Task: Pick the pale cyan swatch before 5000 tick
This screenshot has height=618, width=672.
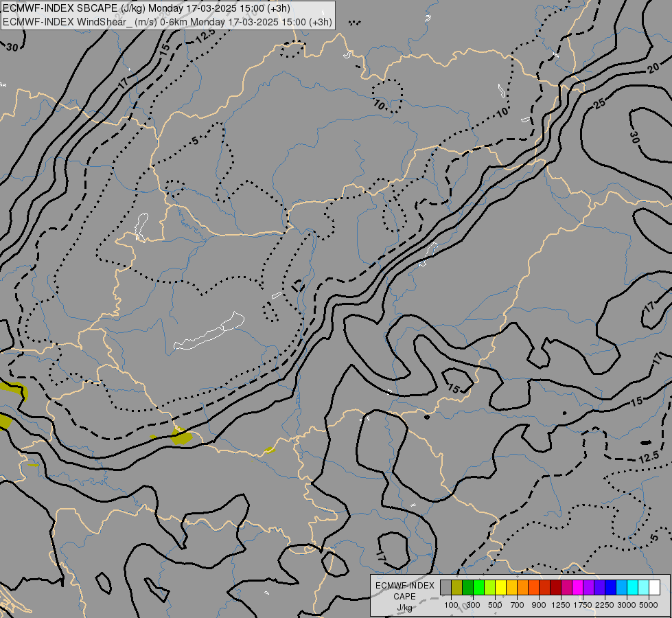Action: tap(643, 587)
